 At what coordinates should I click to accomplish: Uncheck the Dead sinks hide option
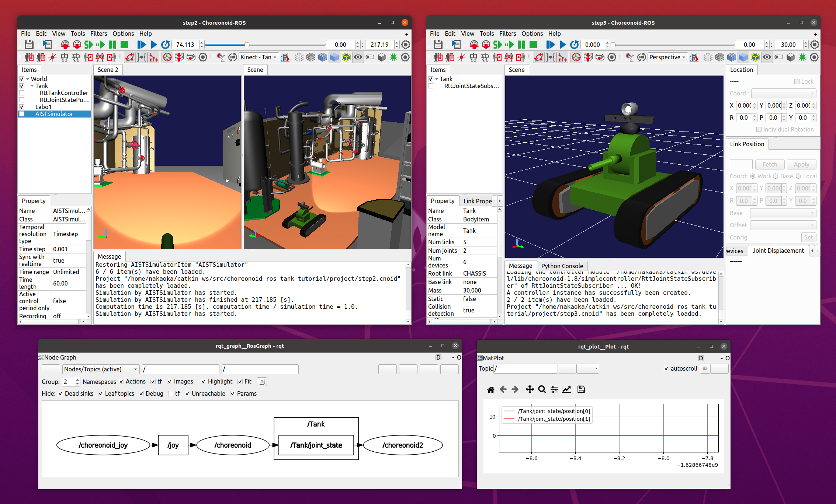pos(60,393)
